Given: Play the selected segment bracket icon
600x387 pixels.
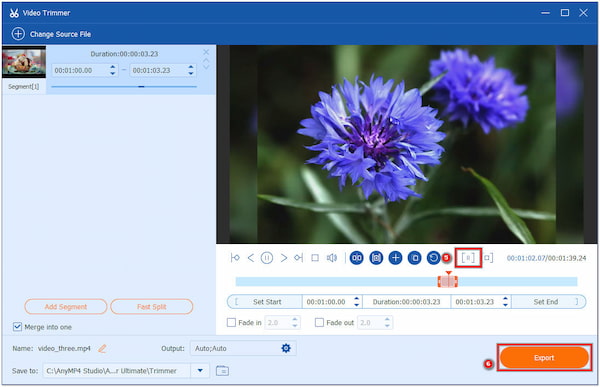Looking at the screenshot, I should coord(468,258).
